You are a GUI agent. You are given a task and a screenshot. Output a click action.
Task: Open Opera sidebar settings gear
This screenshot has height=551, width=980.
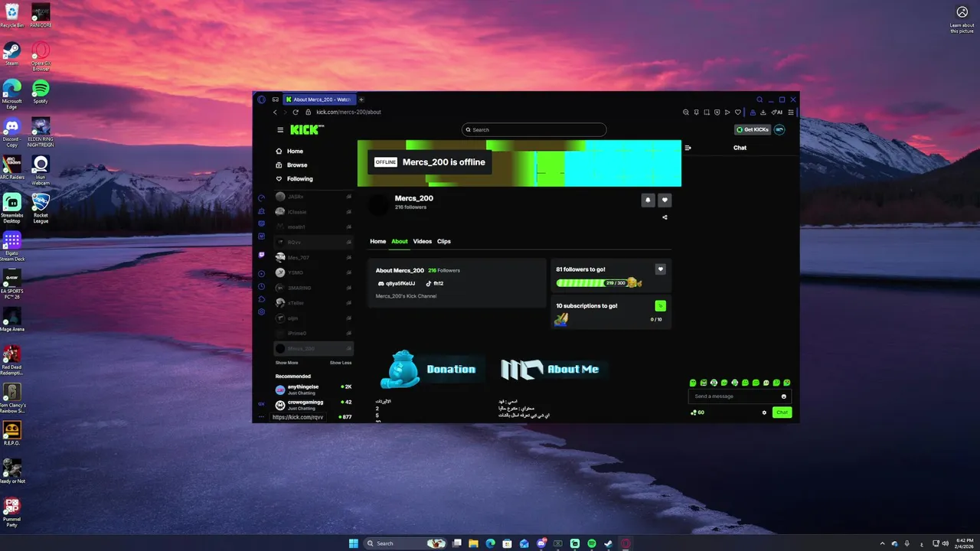[261, 311]
